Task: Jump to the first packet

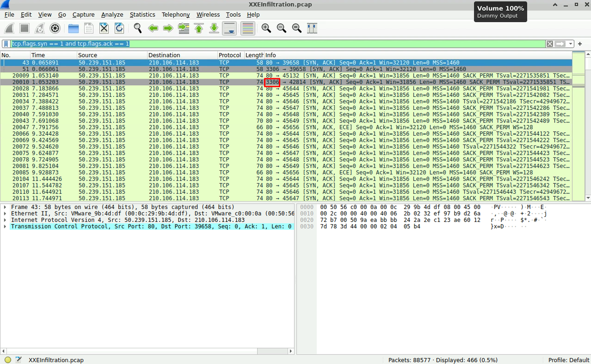Action: [x=199, y=29]
